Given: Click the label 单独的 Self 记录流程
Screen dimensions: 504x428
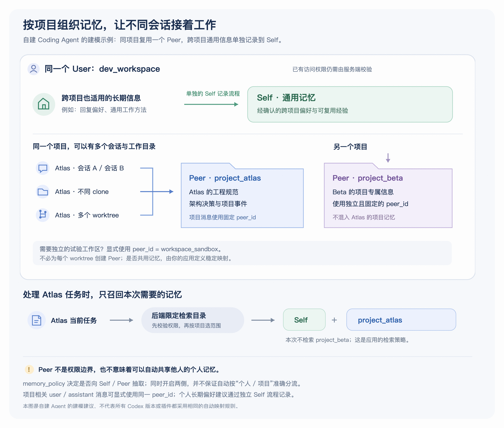Looking at the screenshot, I should click(213, 94).
